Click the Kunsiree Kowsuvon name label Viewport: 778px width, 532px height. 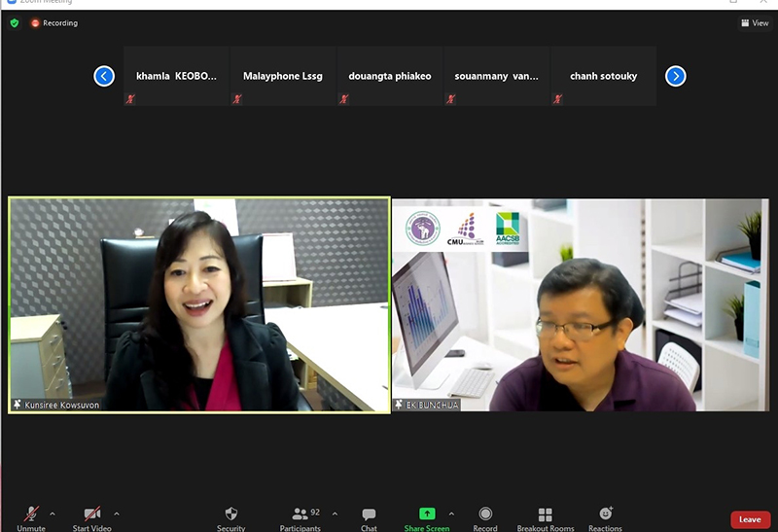tap(62, 405)
